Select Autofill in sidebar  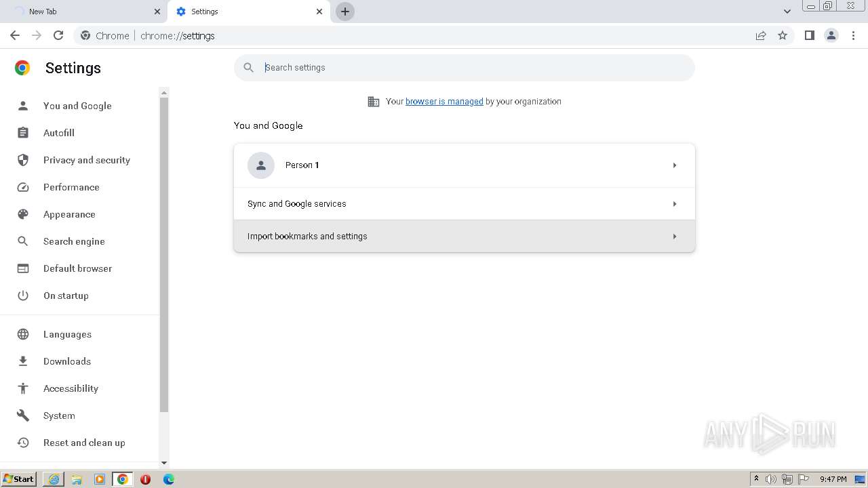[59, 133]
